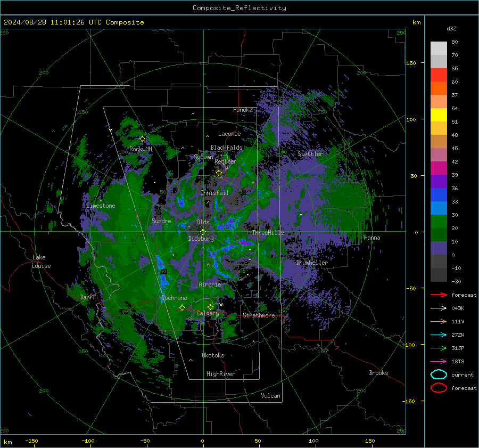Click the Cochrane city label
This screenshot has width=479, height=448.
(174, 298)
